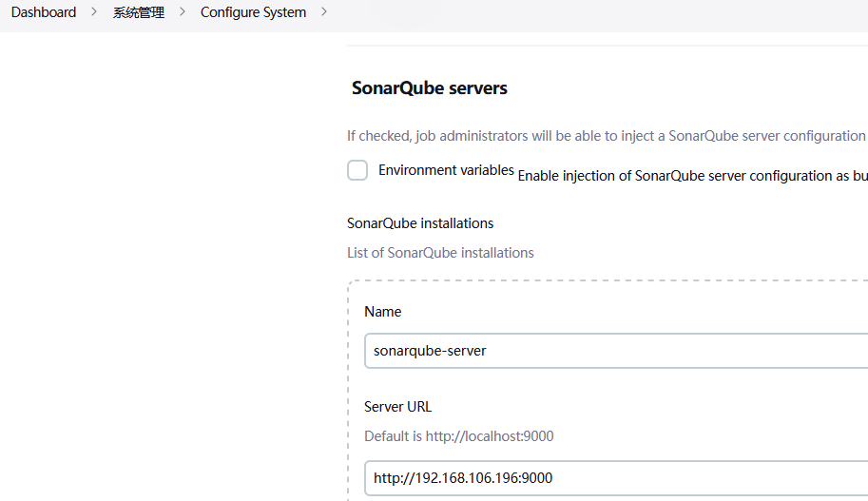Expand the chevron after Dashboard breadcrumb

(94, 12)
